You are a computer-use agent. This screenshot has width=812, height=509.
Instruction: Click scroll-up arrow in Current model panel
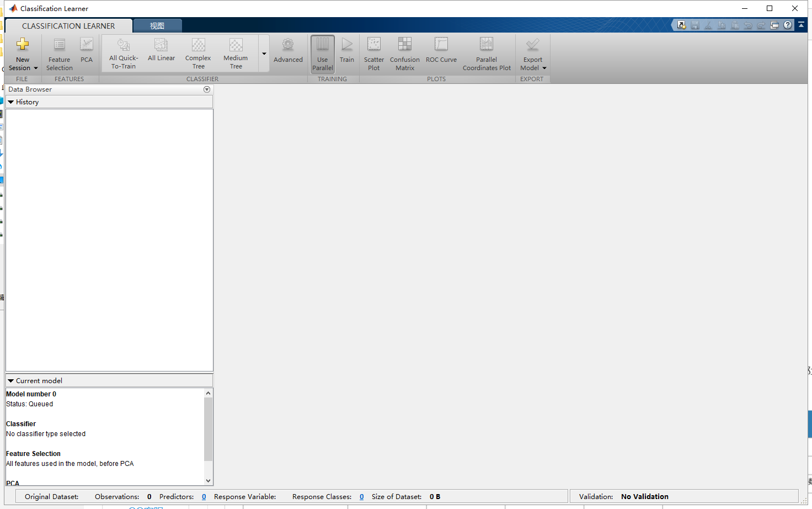point(208,393)
